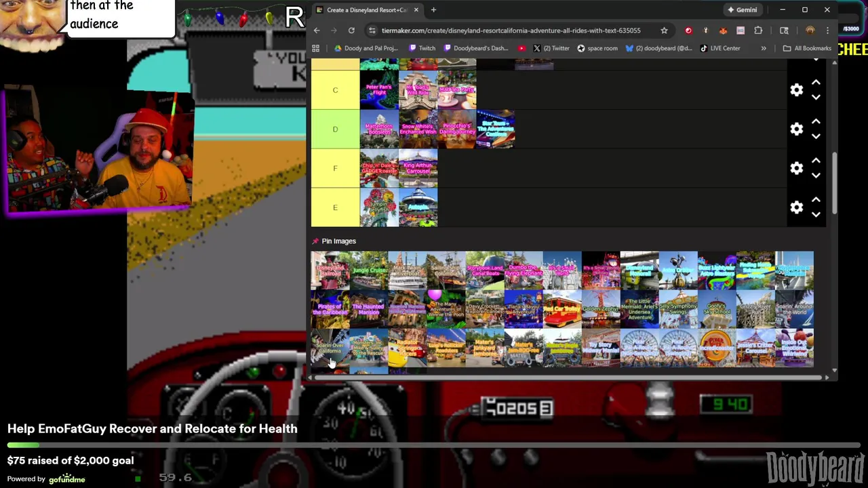Move tier C row down
Viewport: 868px width, 488px height.
click(816, 98)
